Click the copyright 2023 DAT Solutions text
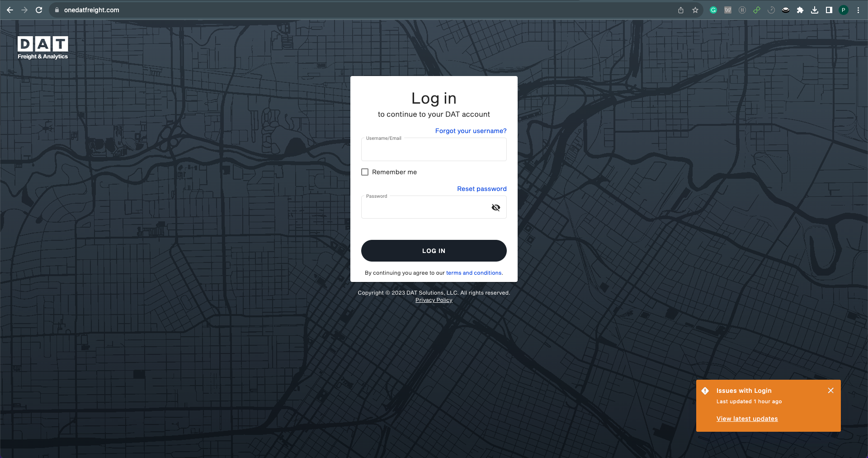 (434, 293)
